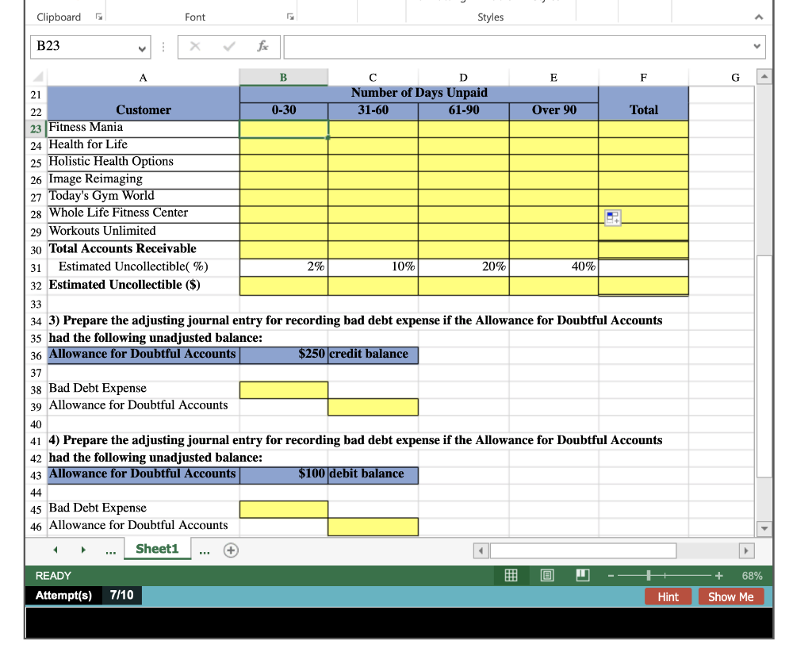Click the Cancel (X) icon beside formula bar

[x=195, y=46]
